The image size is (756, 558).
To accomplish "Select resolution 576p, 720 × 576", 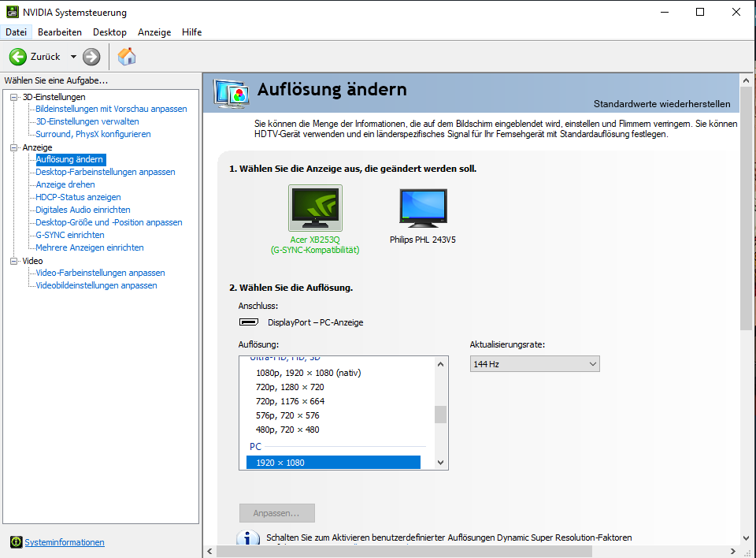I will [287, 415].
